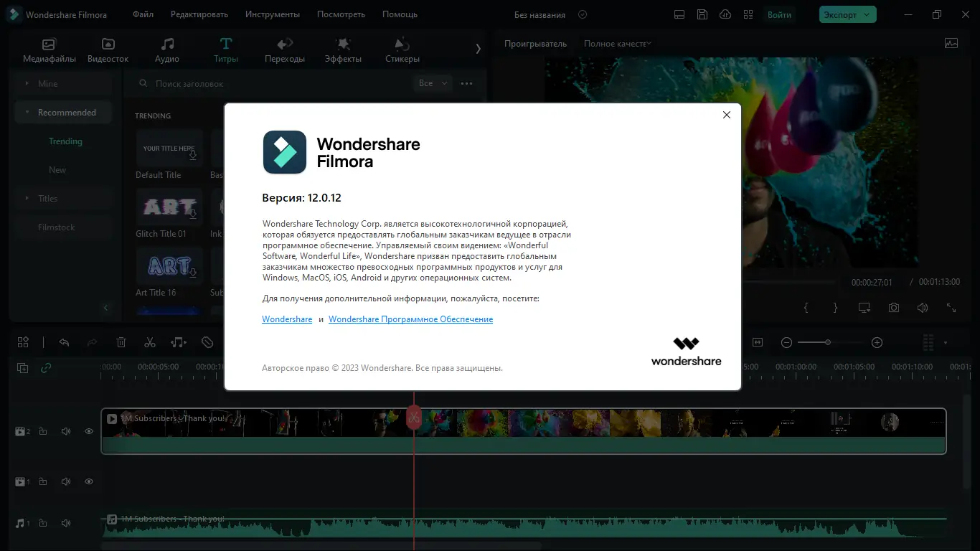Viewport: 980px width, 551px height.
Task: Open the 'Полное качество' playback quality dropdown
Action: coord(617,43)
